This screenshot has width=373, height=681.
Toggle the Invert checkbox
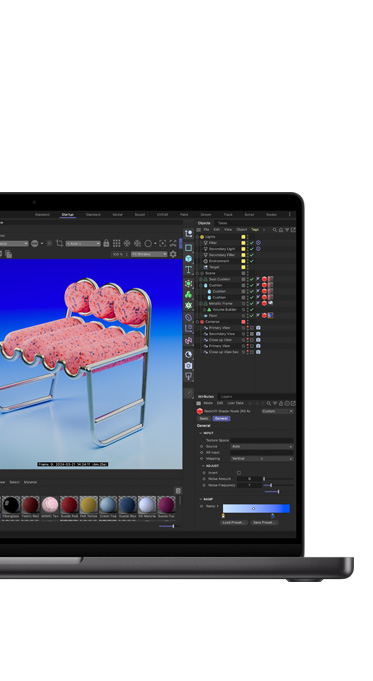pos(239,473)
